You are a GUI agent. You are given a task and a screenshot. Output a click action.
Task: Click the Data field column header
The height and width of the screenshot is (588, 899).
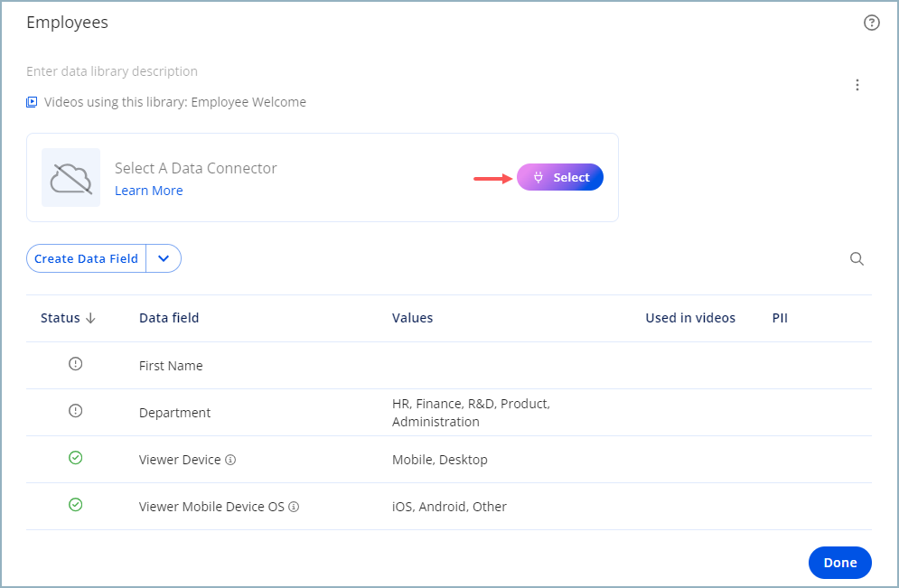coord(169,318)
